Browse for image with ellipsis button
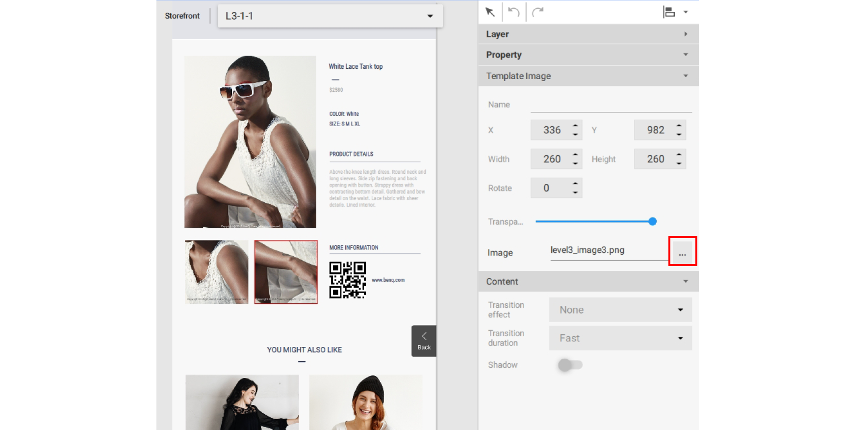 tap(682, 252)
